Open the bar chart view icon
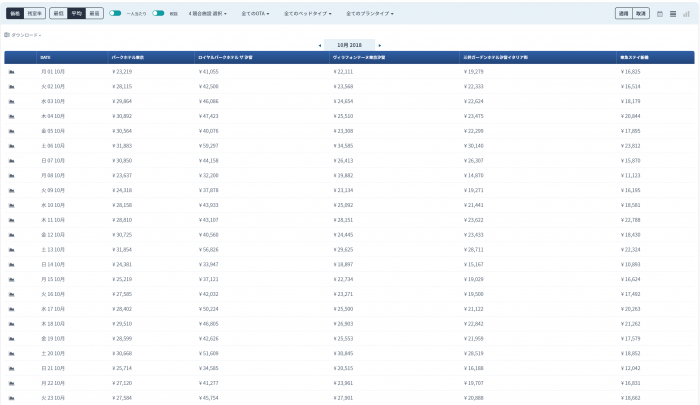The image size is (700, 405). click(686, 14)
